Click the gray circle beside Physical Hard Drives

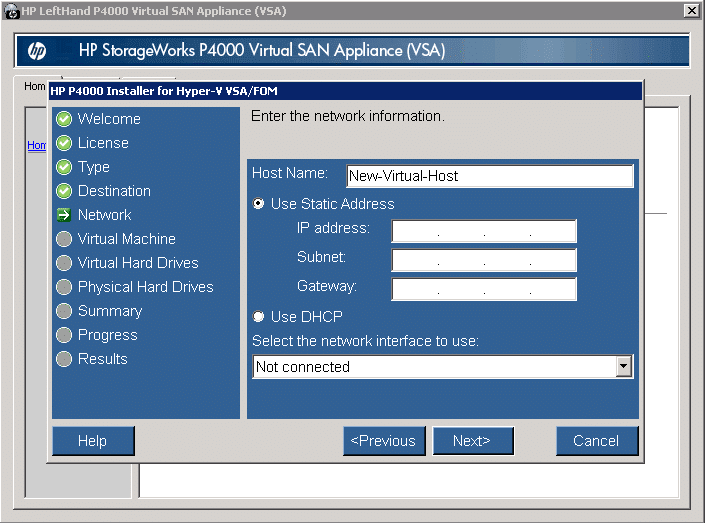click(x=64, y=287)
